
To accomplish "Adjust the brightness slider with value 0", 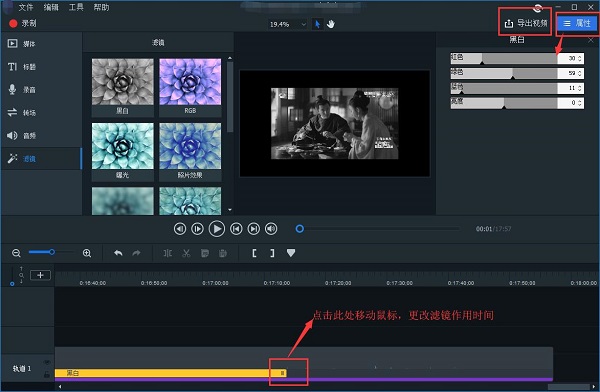I will [504, 103].
